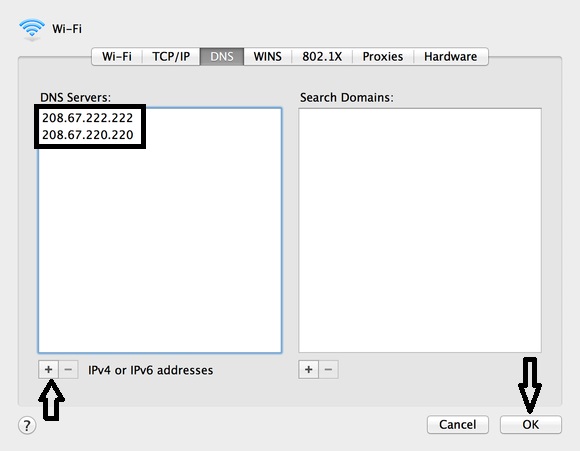Click the remove DNS server minus button
The width and height of the screenshot is (580, 451).
[x=68, y=369]
